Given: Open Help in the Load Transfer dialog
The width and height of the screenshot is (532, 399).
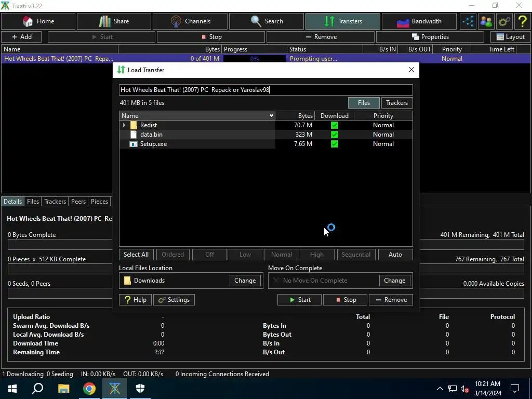Looking at the screenshot, I should click(x=136, y=300).
